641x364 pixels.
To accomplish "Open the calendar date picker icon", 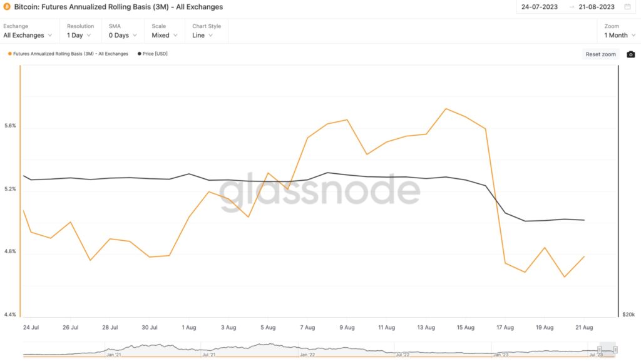I will pyautogui.click(x=627, y=7).
